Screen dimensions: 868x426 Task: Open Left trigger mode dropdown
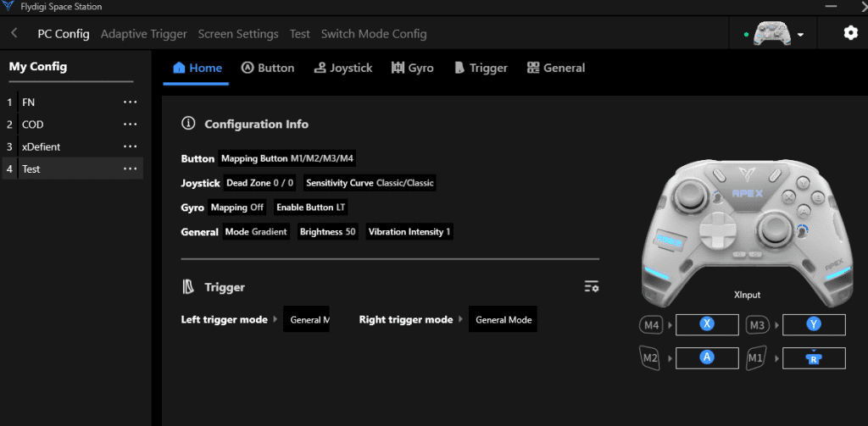pos(306,320)
